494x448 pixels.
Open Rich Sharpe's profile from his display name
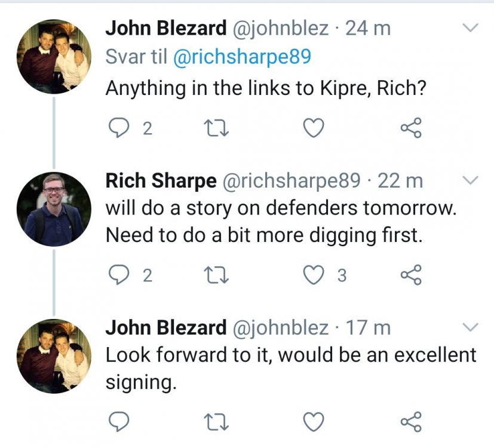tap(161, 180)
